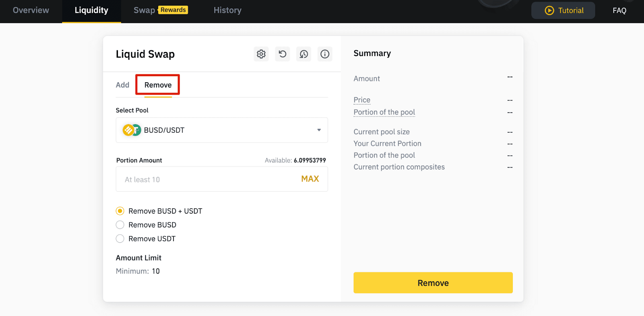This screenshot has height=316, width=644.
Task: Click the BUSD/USDT pair coin icon
Action: tap(132, 130)
